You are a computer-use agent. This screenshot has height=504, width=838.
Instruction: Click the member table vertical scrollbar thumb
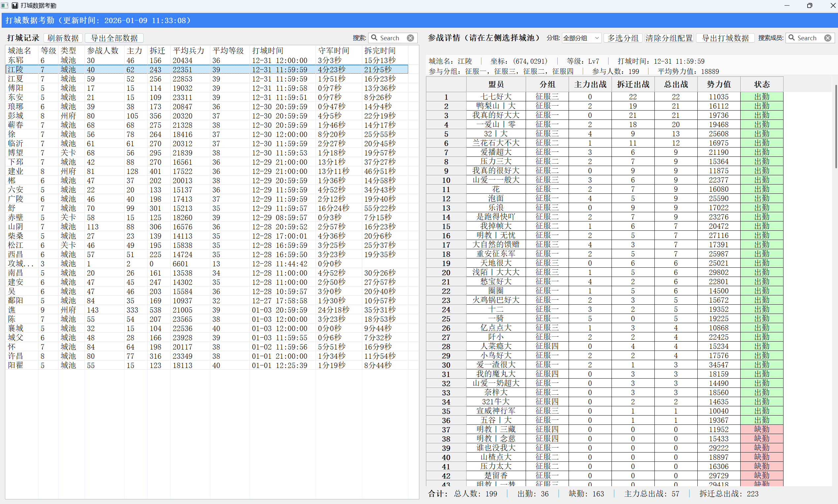click(x=836, y=126)
